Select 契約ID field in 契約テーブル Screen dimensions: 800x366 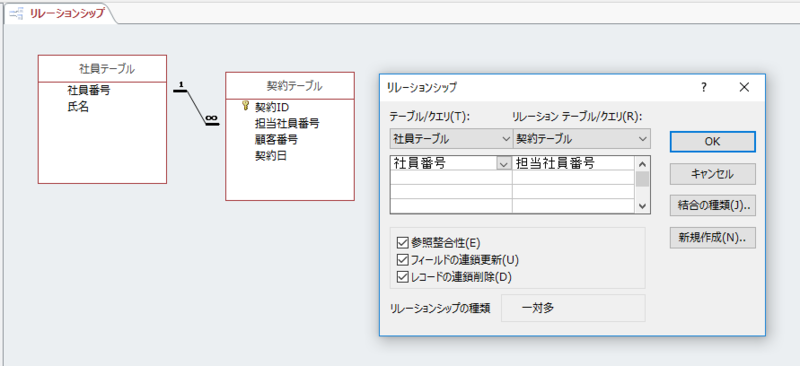272,107
